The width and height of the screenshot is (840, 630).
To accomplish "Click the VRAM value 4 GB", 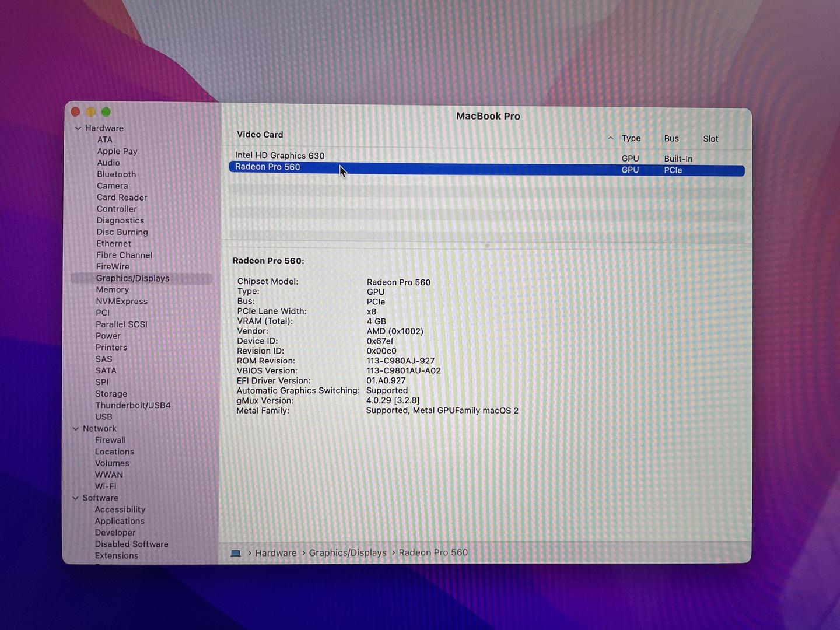I will point(376,321).
